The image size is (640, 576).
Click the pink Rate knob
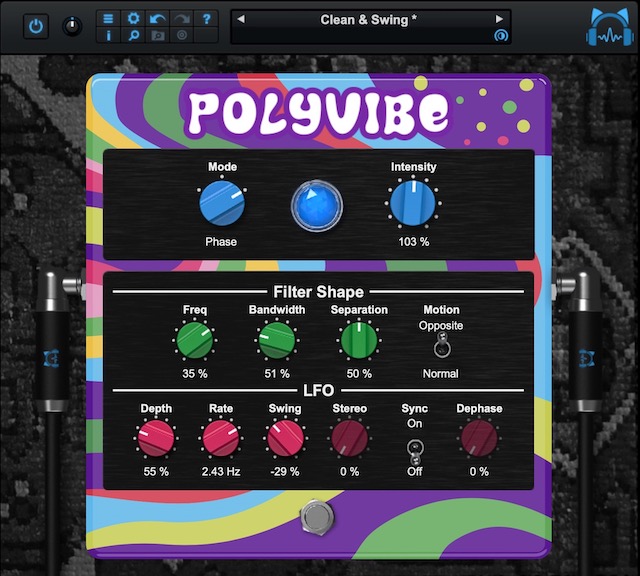click(220, 439)
